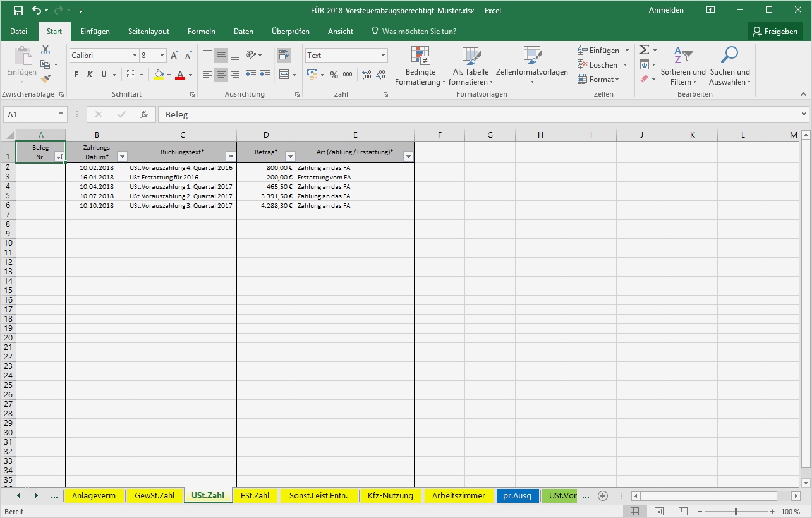Open the EST.Zahl worksheet tab
This screenshot has width=812, height=518.
(255, 496)
